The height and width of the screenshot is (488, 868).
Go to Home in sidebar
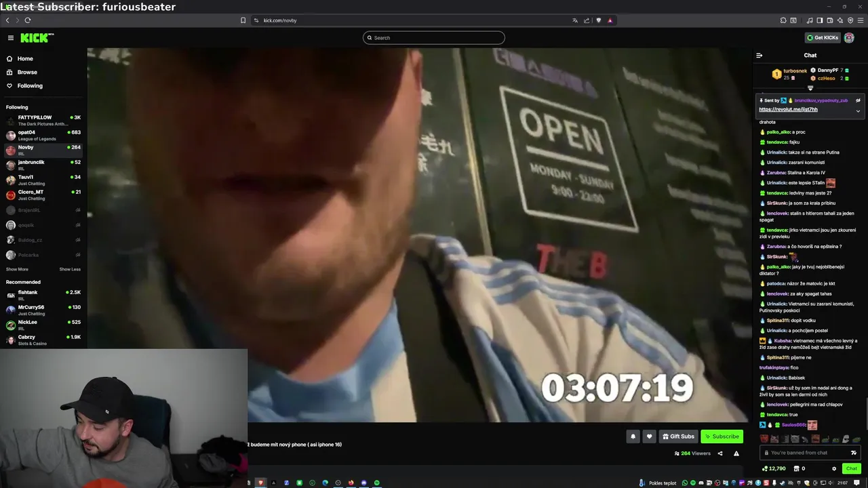[25, 58]
